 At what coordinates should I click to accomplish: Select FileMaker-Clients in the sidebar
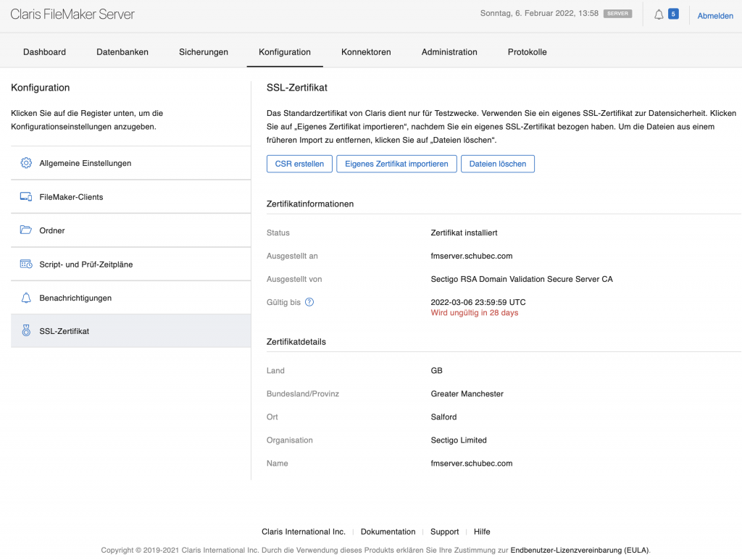(x=130, y=197)
